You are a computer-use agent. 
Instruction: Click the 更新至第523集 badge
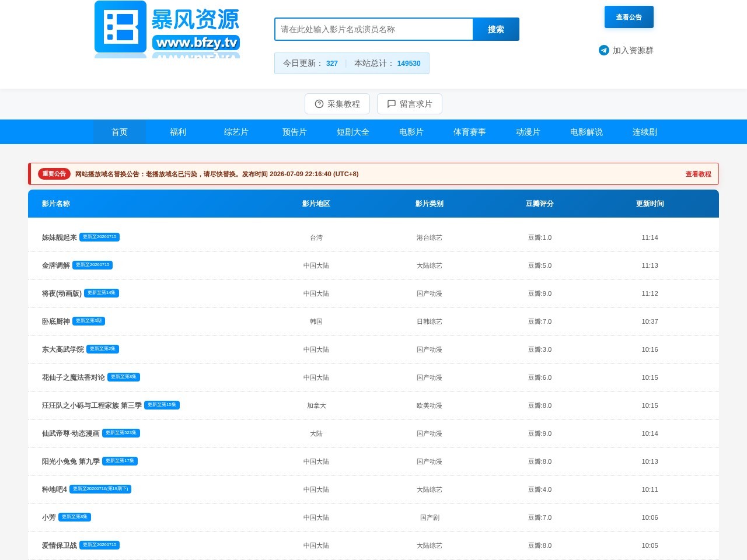(x=121, y=433)
